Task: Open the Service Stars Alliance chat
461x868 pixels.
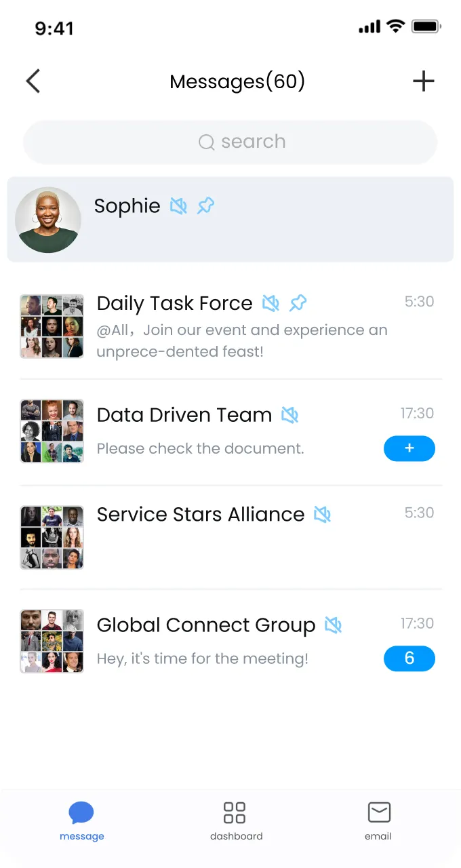Action: pyautogui.click(x=201, y=515)
